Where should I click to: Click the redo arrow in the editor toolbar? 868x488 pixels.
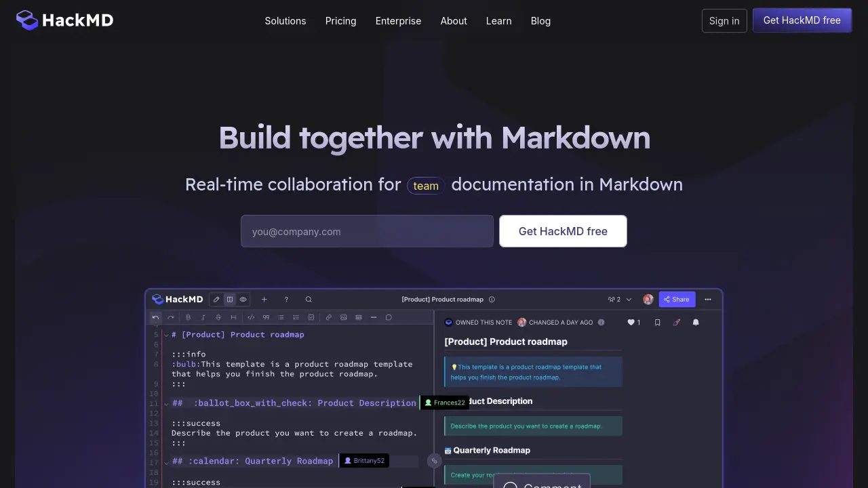coord(171,317)
